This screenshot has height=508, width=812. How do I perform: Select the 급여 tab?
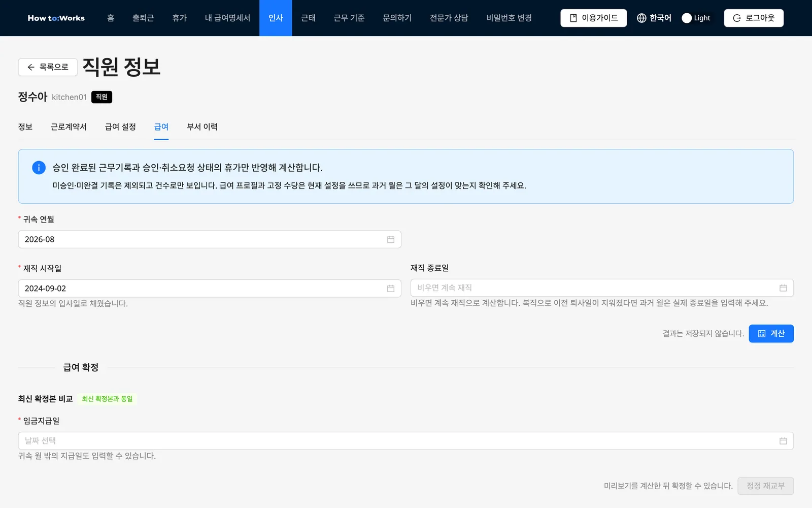point(161,127)
